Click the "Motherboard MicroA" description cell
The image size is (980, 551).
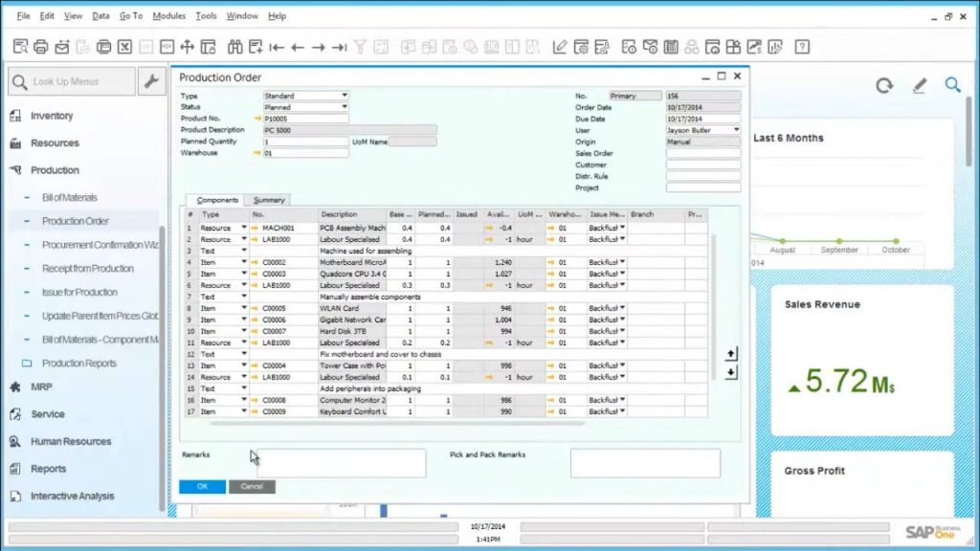click(x=352, y=262)
